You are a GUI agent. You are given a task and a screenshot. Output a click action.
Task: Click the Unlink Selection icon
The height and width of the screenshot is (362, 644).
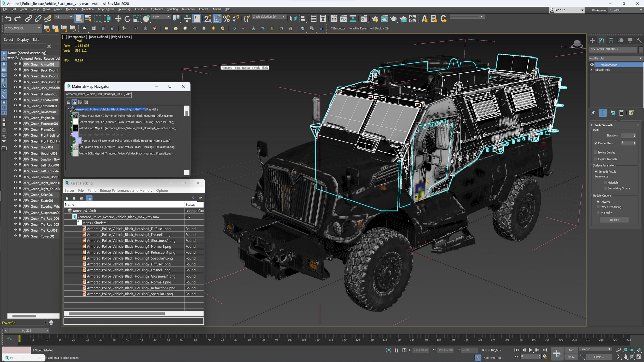(38, 19)
